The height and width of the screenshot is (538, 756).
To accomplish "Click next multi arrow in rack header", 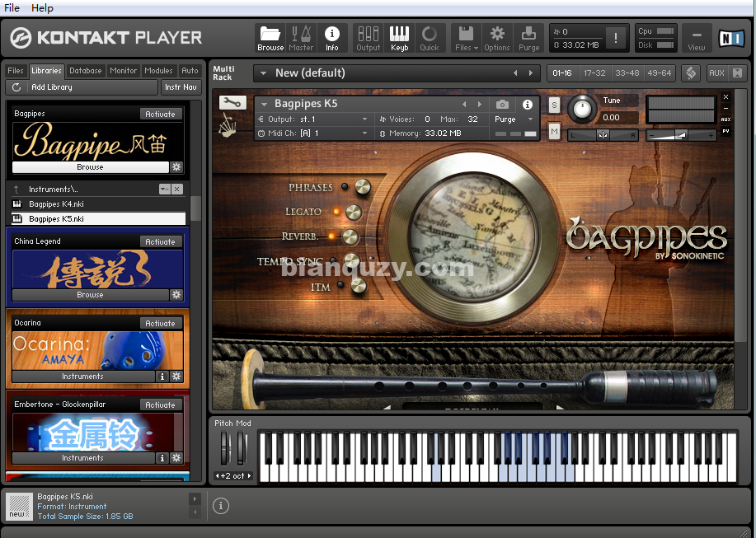I will point(531,73).
